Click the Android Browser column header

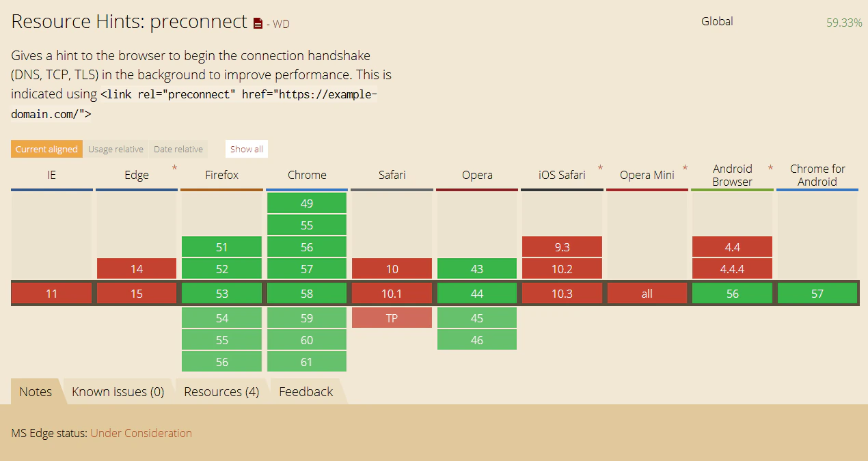732,175
